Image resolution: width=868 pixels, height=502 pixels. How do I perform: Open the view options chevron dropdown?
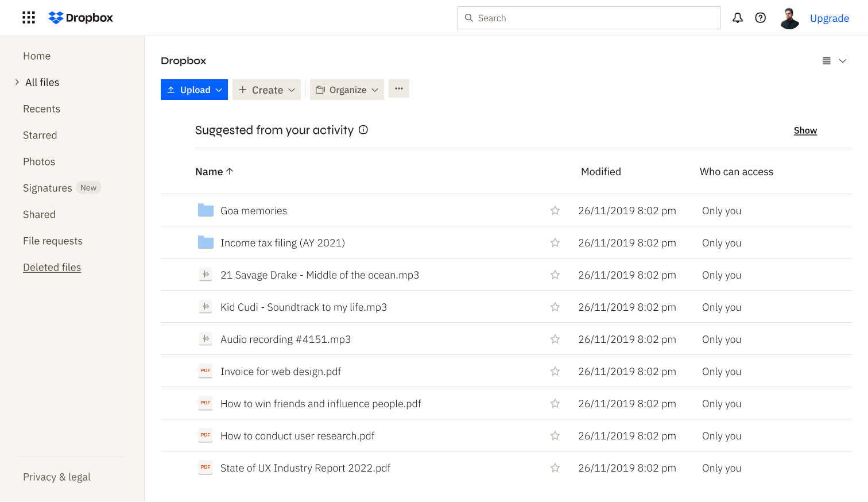click(843, 61)
